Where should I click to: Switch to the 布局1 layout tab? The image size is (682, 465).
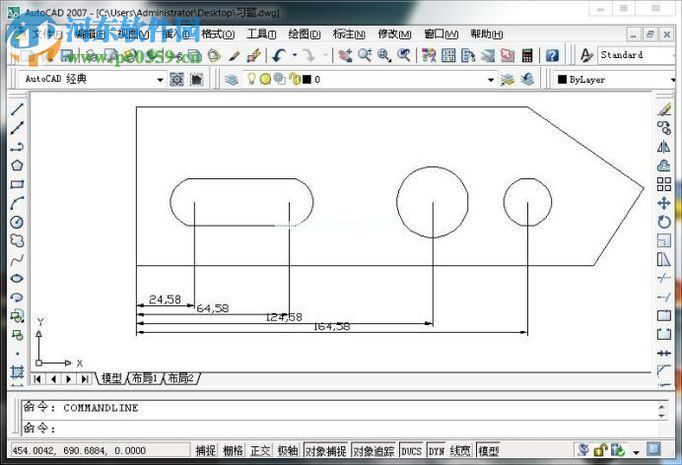pos(142,379)
